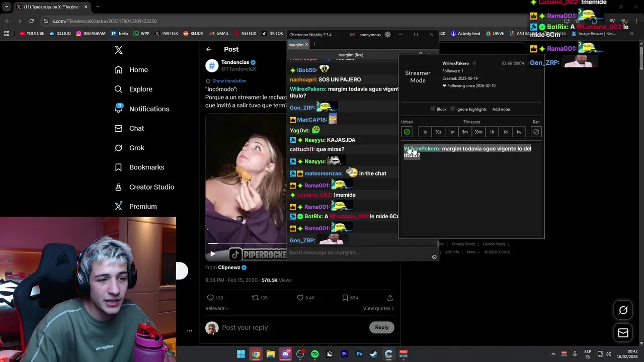Open the Messages envelope floating button

point(623,333)
